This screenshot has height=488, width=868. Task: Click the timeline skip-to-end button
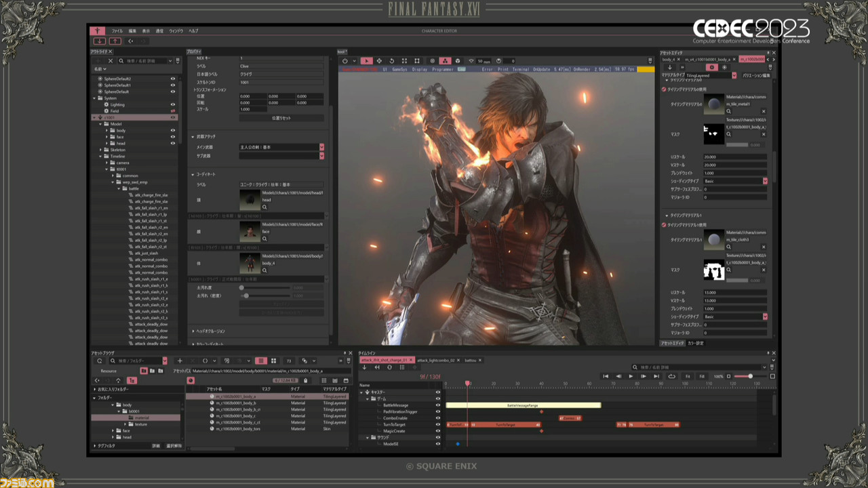(x=656, y=376)
